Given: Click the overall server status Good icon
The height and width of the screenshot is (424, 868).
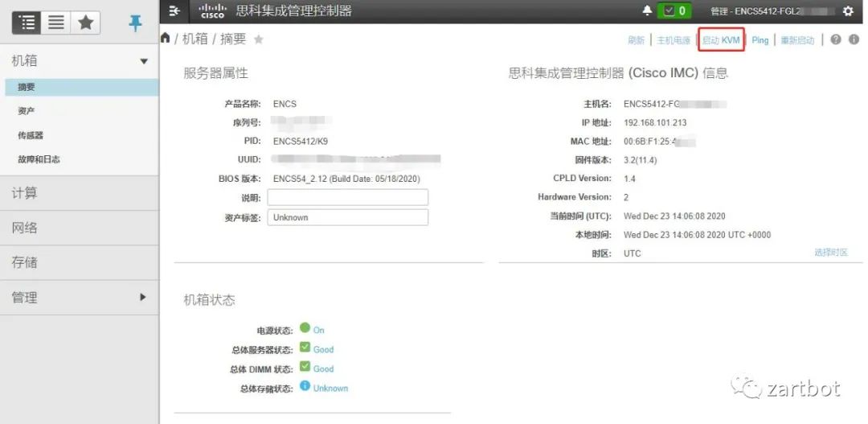Looking at the screenshot, I should (x=305, y=347).
